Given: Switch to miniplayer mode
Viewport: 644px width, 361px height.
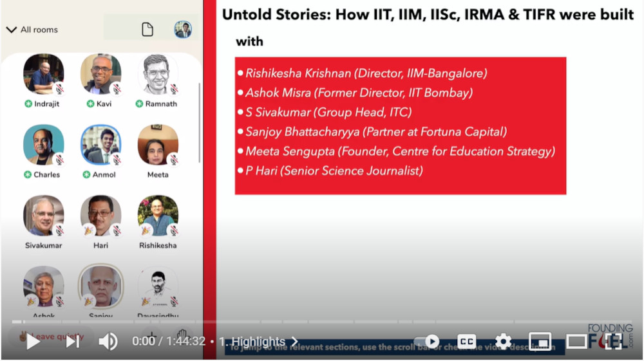Looking at the screenshot, I should pyautogui.click(x=540, y=341).
